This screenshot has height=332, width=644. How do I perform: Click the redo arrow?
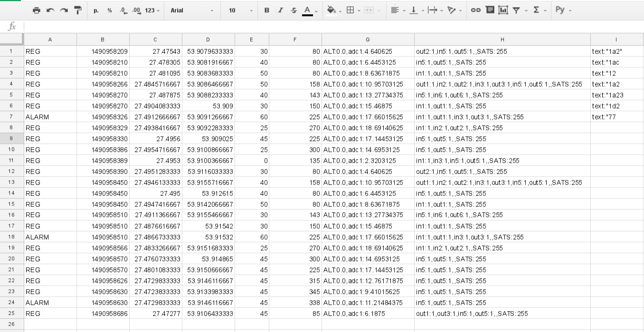coord(64,10)
